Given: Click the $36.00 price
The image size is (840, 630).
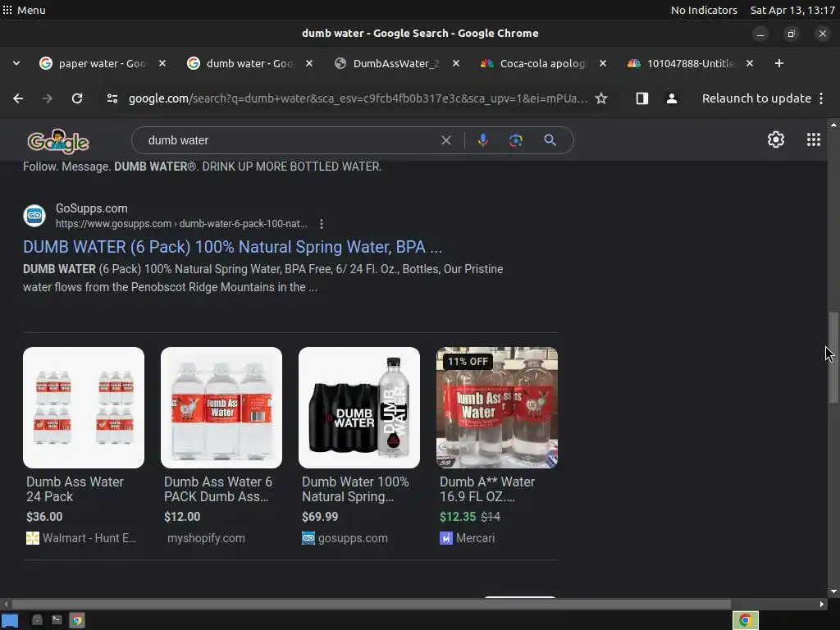Looking at the screenshot, I should 44,517.
